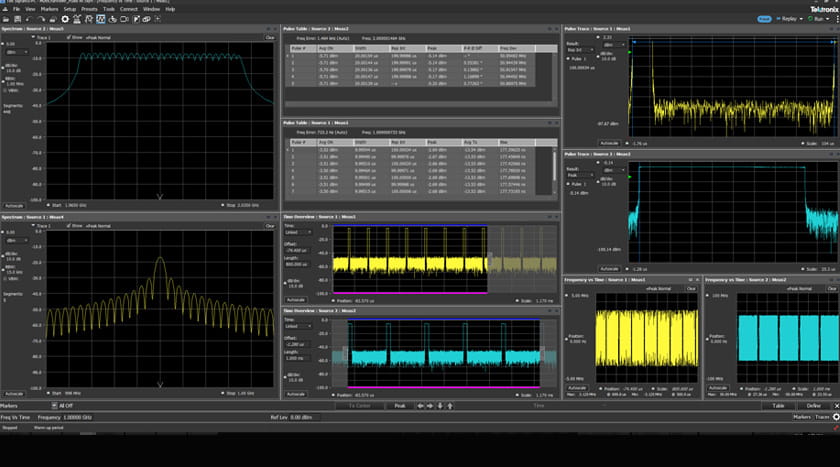This screenshot has width=840, height=467.
Task: Click the Open file folder icon in toolbar
Action: pos(8,18)
